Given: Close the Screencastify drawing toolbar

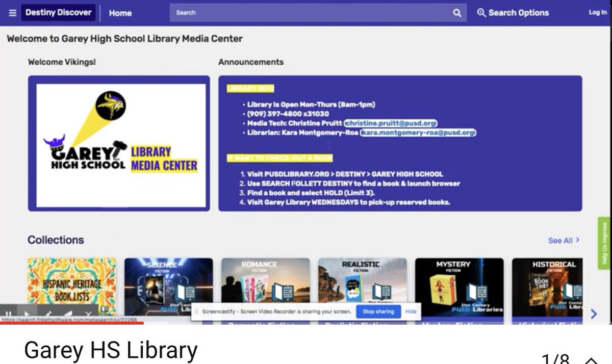Looking at the screenshot, I should click(x=88, y=314).
